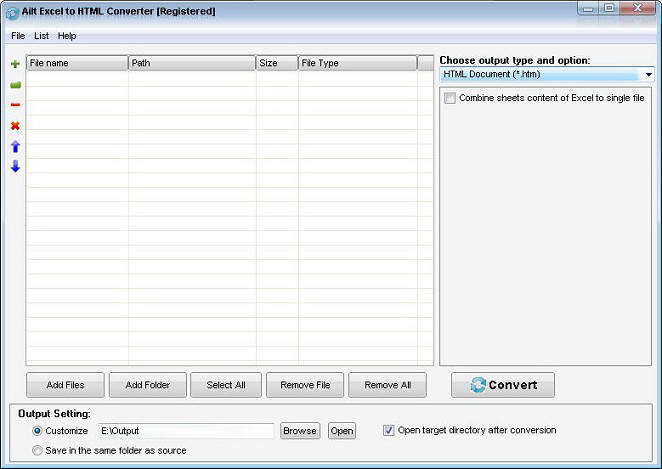Click the green folder add icon
The image size is (662, 469).
point(15,85)
